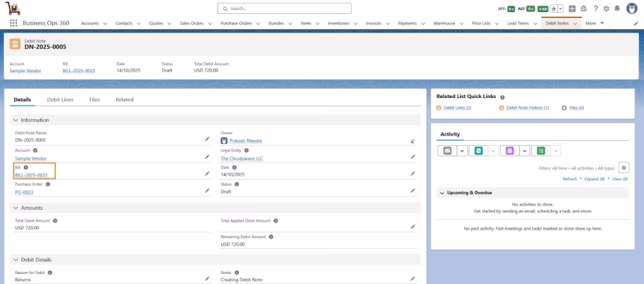Click the Log a Call icon
644x284 pixels.
(x=479, y=151)
